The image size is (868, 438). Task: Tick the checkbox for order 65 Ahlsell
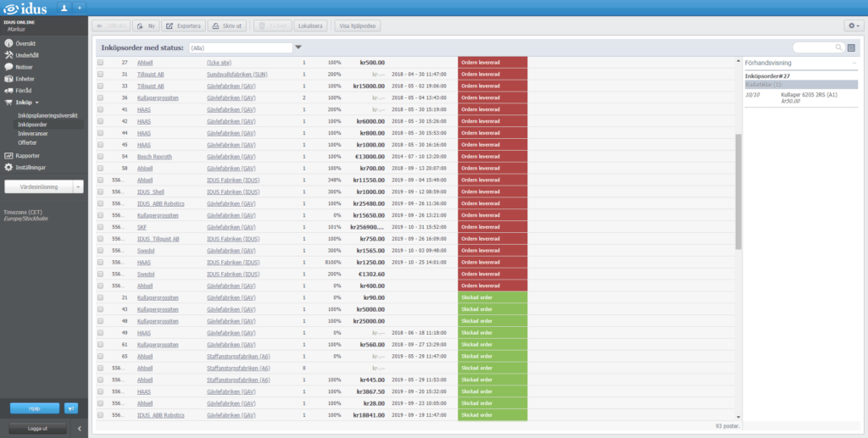click(100, 356)
